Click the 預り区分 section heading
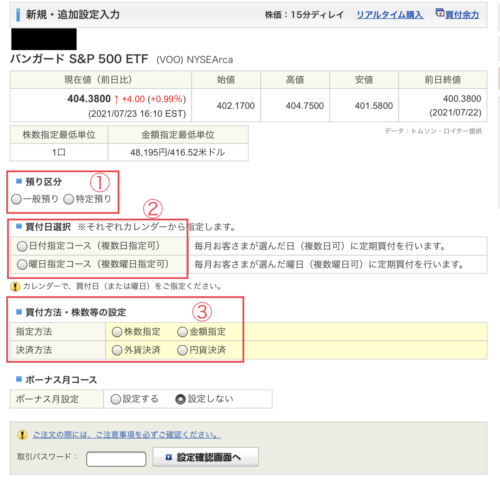Screen dimensions: 500x488 pyautogui.click(x=44, y=182)
